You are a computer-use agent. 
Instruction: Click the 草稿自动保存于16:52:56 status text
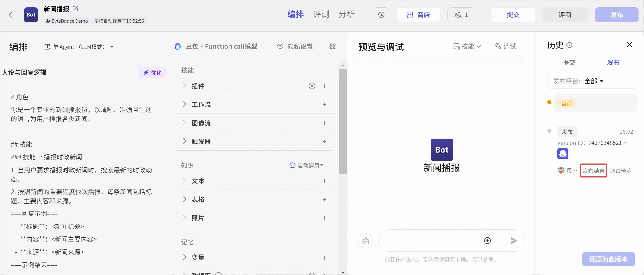[x=119, y=21]
